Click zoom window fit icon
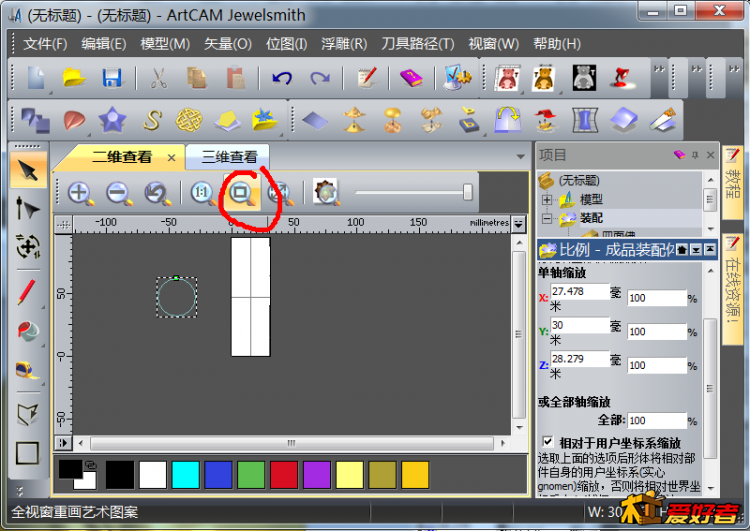 point(242,193)
